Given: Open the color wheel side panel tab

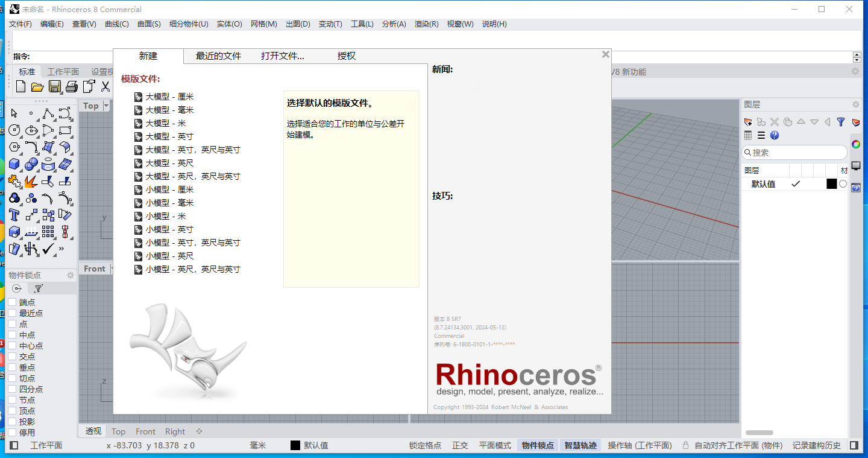Looking at the screenshot, I should [856, 144].
